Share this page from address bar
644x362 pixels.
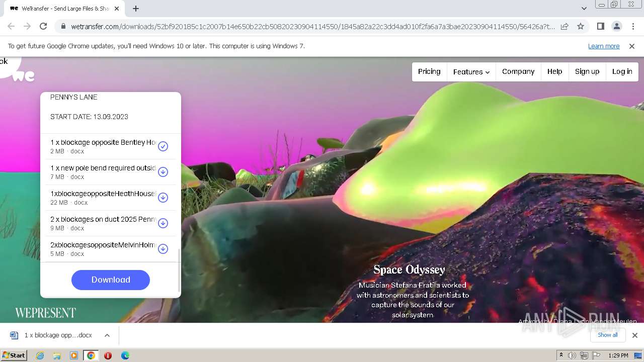coord(565,26)
